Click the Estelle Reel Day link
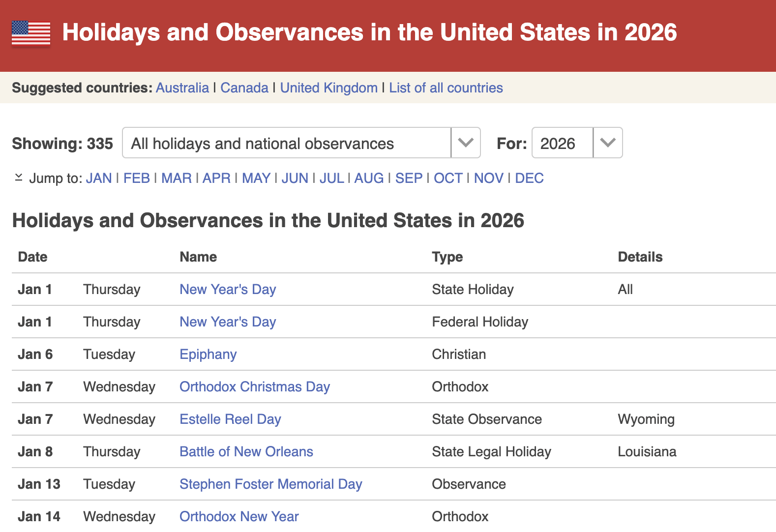 (230, 419)
